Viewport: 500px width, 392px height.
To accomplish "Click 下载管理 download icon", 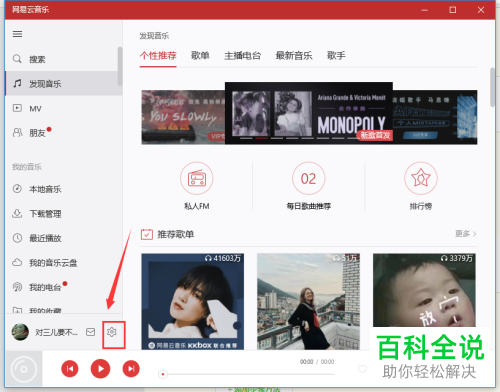I will pos(17,213).
